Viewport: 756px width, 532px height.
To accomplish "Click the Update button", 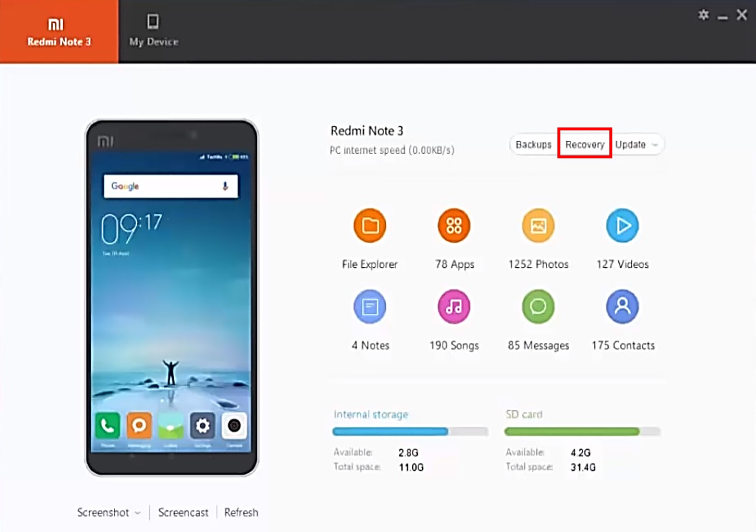I will pyautogui.click(x=630, y=145).
